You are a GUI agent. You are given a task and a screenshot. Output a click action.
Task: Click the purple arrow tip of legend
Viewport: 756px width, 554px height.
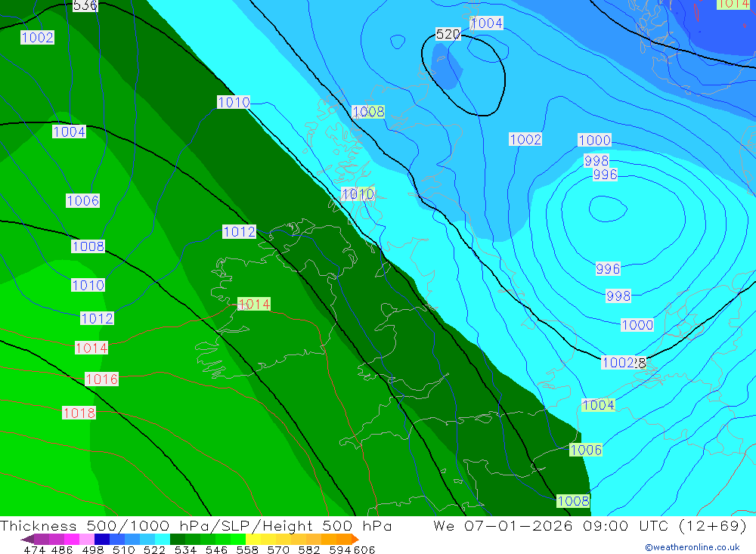click(27, 539)
